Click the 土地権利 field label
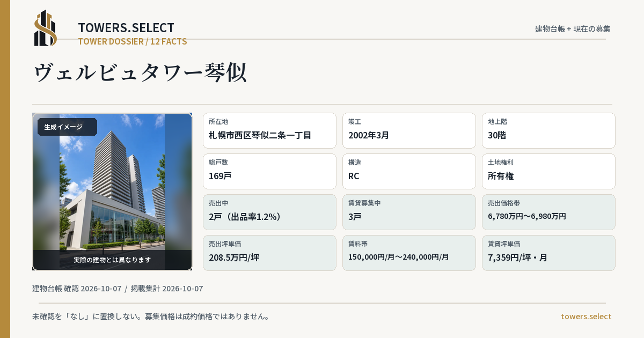 pyautogui.click(x=501, y=163)
